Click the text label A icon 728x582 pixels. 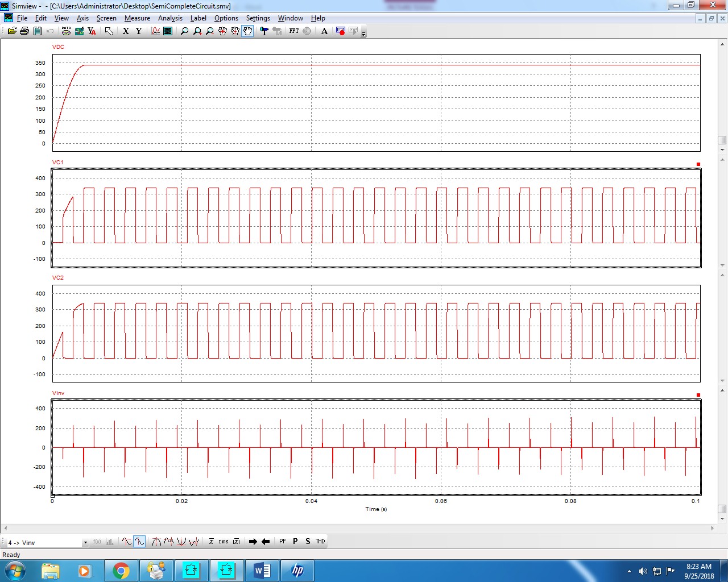[324, 31]
